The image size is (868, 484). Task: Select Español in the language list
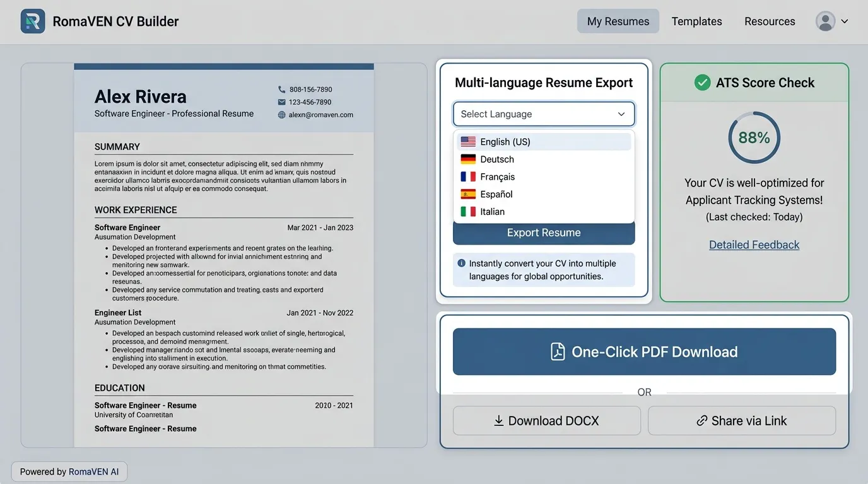544,194
